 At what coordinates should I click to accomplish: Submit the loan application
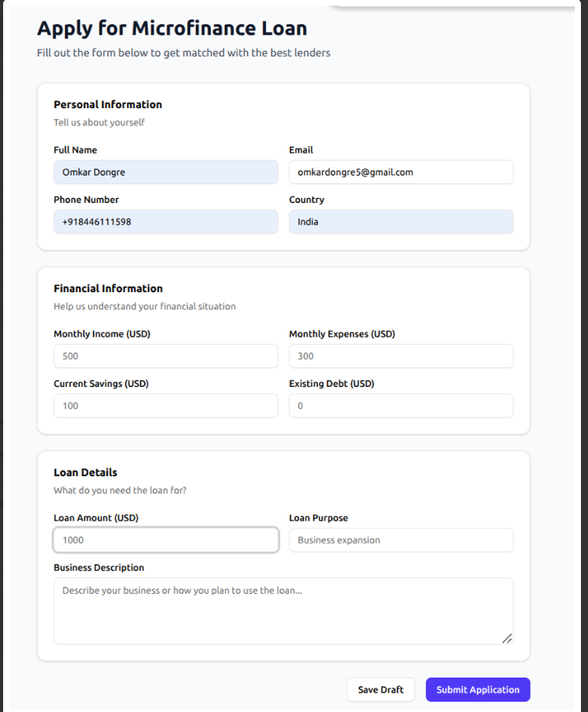(x=478, y=689)
